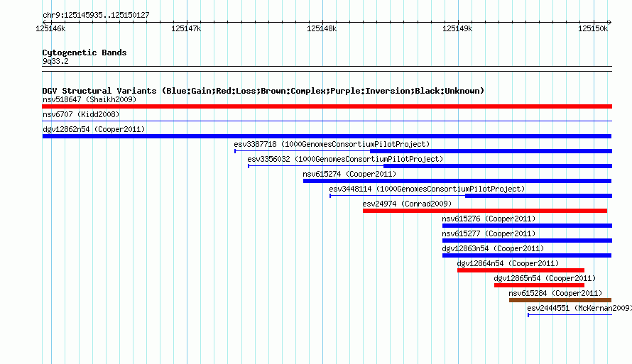Select the red nsv518647 loss bar
The height and width of the screenshot is (364, 632).
327,106
